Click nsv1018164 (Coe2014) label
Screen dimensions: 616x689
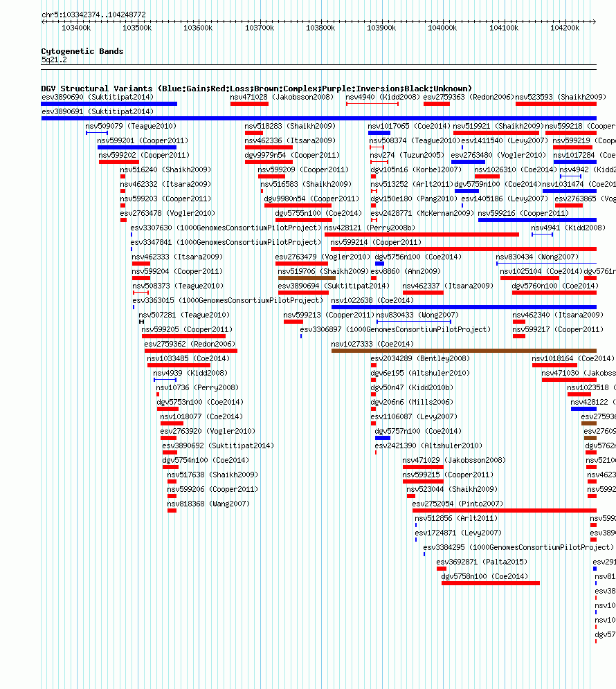[x=573, y=358]
